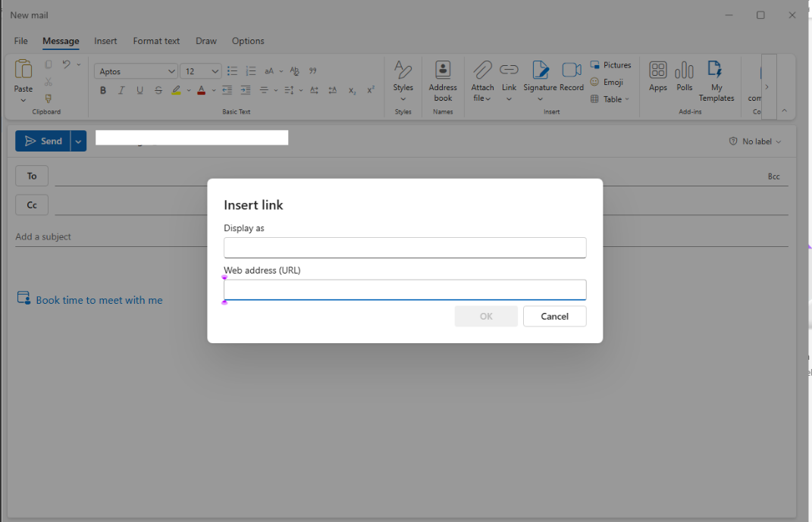Image resolution: width=812 pixels, height=522 pixels.
Task: Open the File tab
Action: (20, 41)
